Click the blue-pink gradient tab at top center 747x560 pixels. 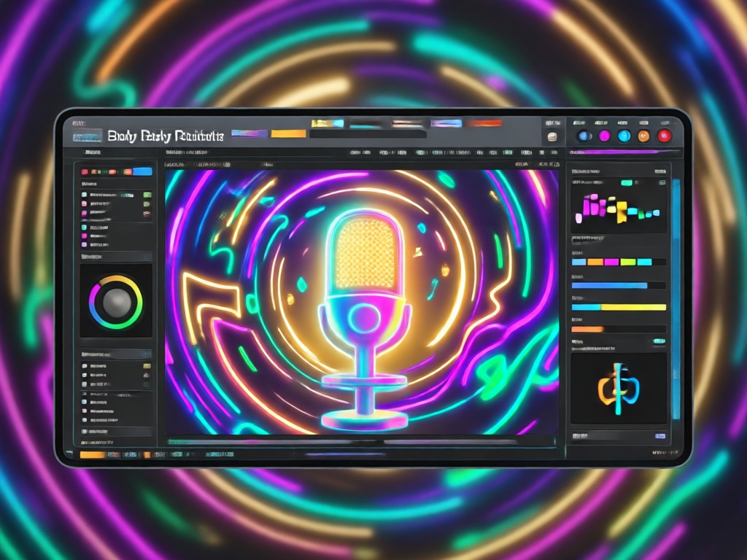446,123
